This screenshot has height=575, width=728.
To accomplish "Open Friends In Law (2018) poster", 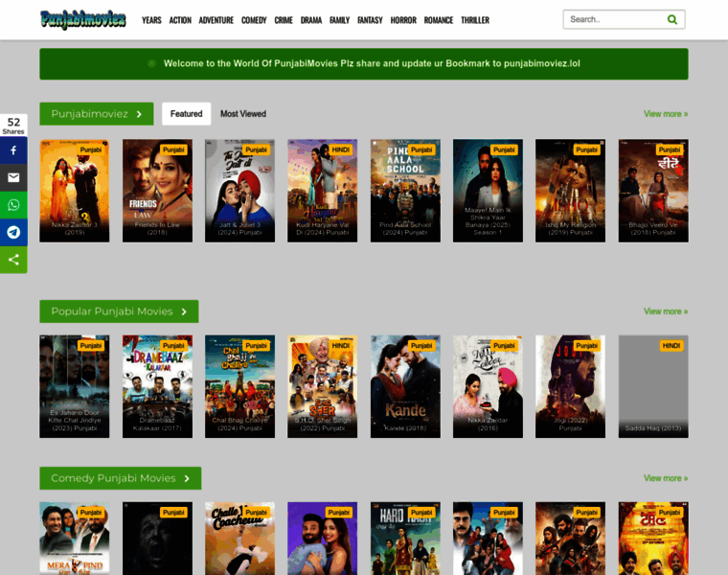I will (157, 191).
